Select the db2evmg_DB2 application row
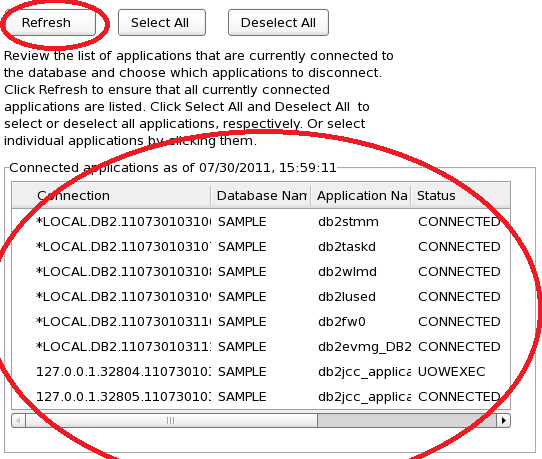This screenshot has height=459, width=542. (x=261, y=347)
